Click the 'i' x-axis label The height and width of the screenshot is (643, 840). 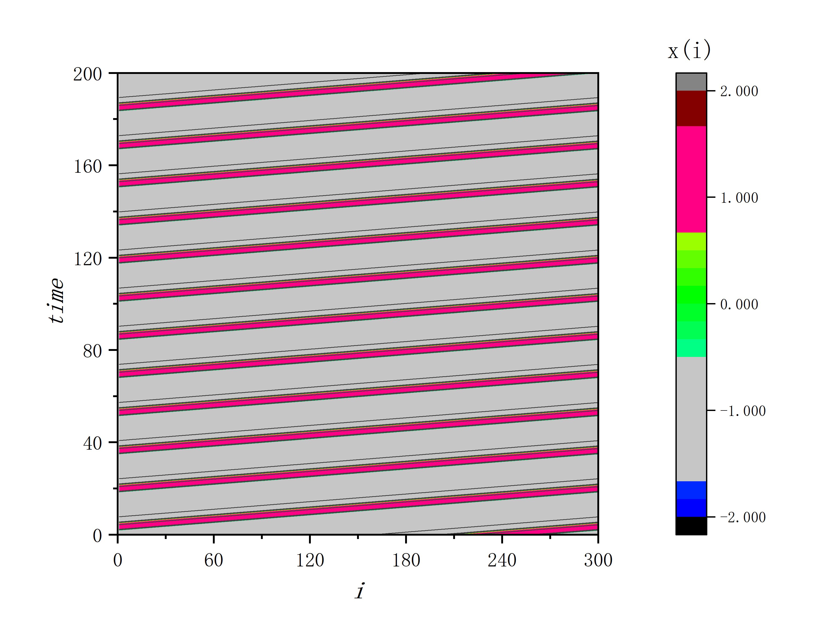click(x=360, y=590)
